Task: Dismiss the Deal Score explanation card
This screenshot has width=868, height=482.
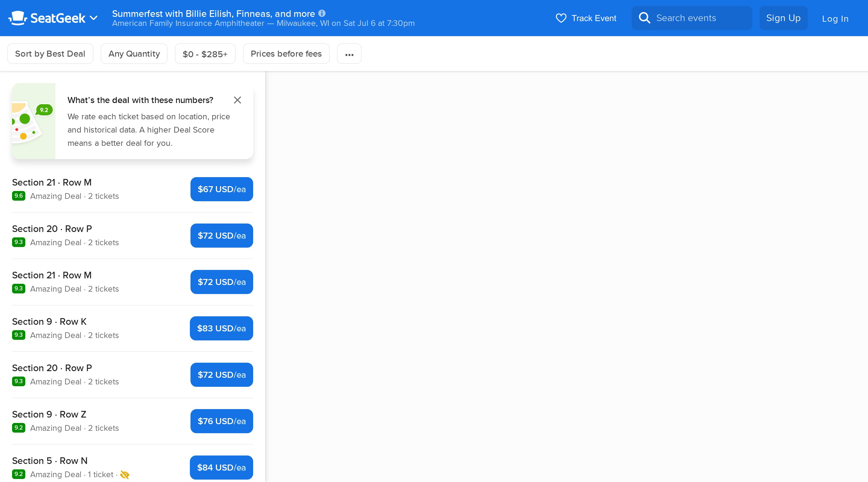Action: tap(237, 100)
